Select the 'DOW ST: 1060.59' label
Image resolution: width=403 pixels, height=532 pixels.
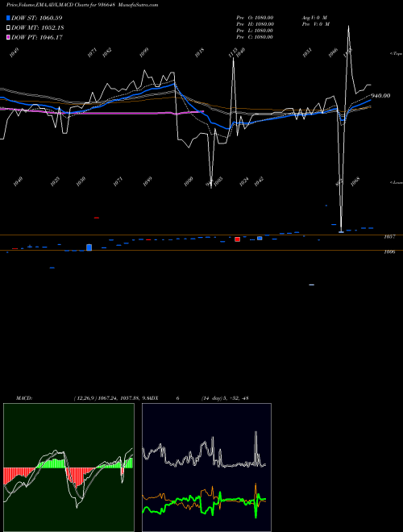click(x=36, y=18)
